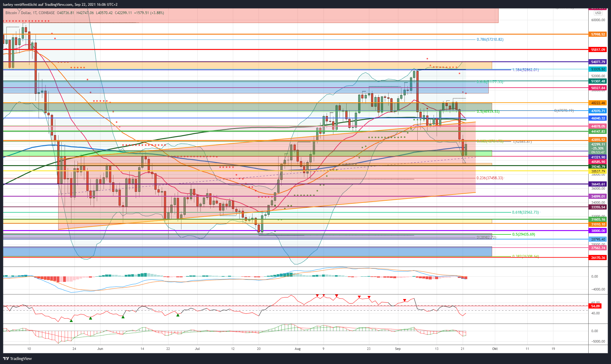Click the 26170.36 red price label
611x364 pixels.
click(598, 258)
